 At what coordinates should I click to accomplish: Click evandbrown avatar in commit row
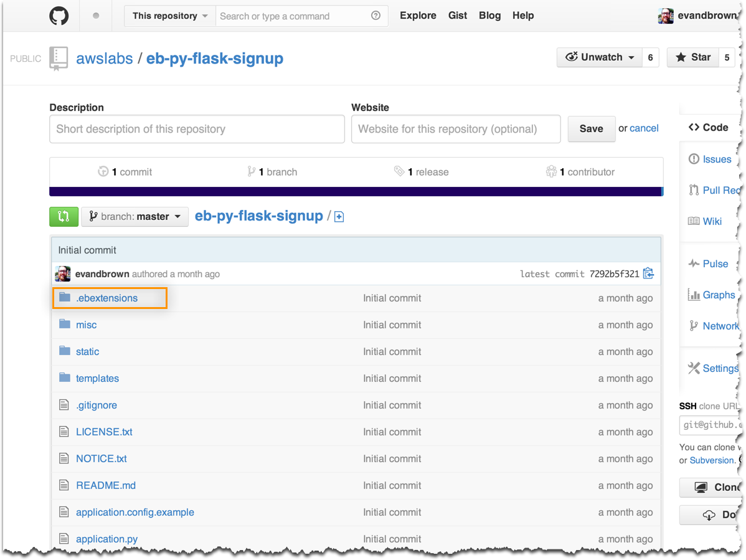click(x=62, y=273)
